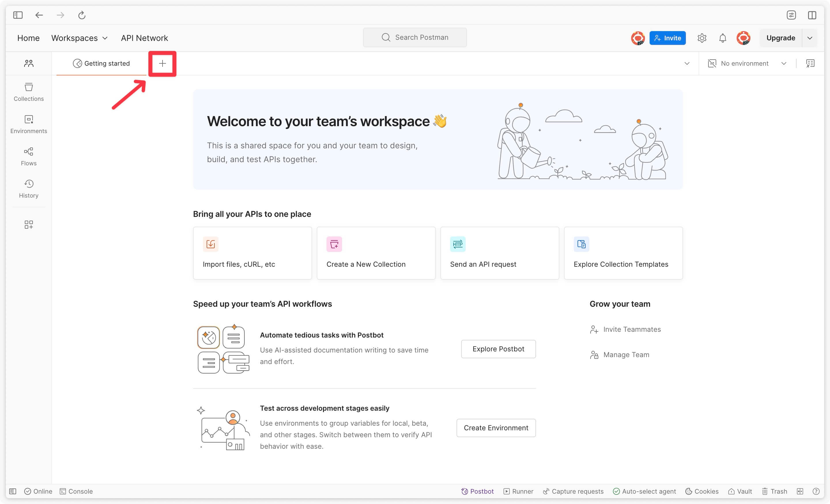
Task: Toggle the right split pane icon in the title bar
Action: pos(812,15)
